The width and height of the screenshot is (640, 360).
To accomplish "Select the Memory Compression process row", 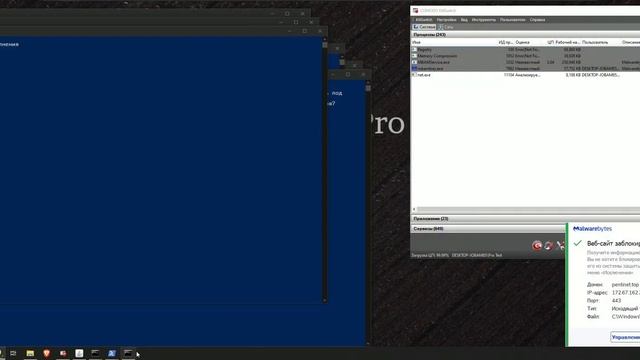I will (x=525, y=56).
